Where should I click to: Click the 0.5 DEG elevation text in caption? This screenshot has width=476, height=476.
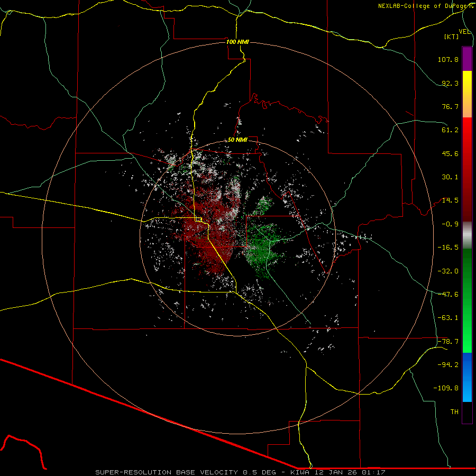click(x=259, y=472)
